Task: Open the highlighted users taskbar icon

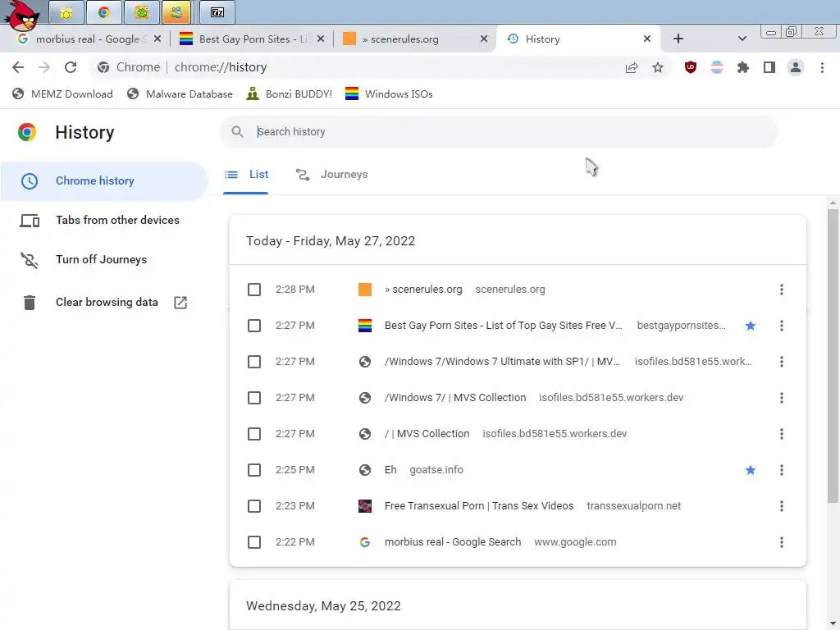Action: pyautogui.click(x=176, y=12)
